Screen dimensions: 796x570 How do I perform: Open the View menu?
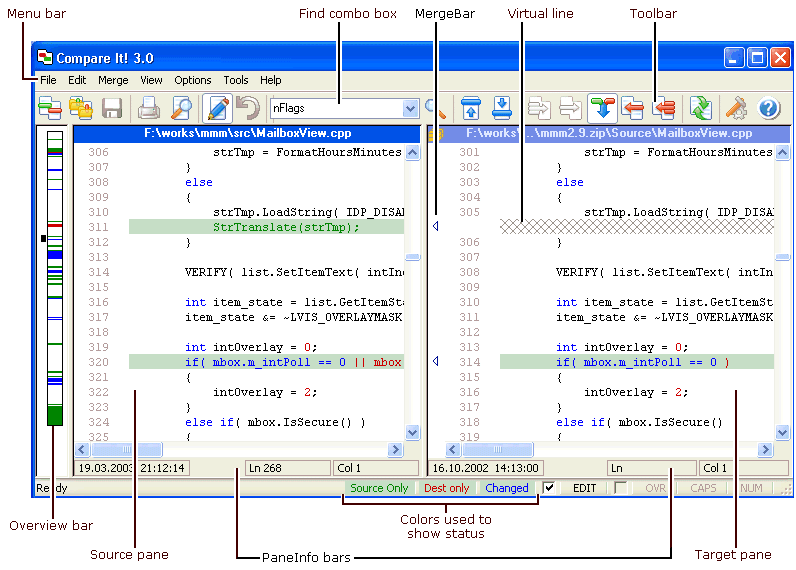point(151,80)
